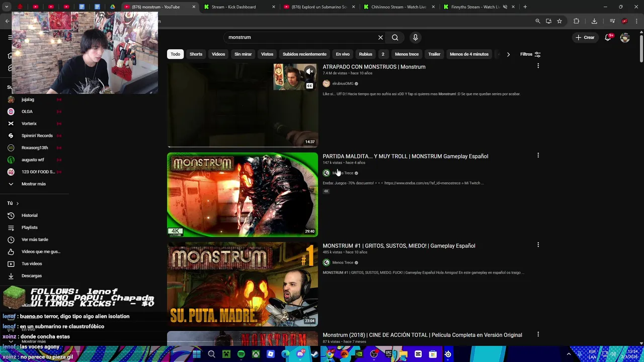
Task: Open Menos Trece channel avatar under PARTIDA MALDITA
Action: coord(326,173)
